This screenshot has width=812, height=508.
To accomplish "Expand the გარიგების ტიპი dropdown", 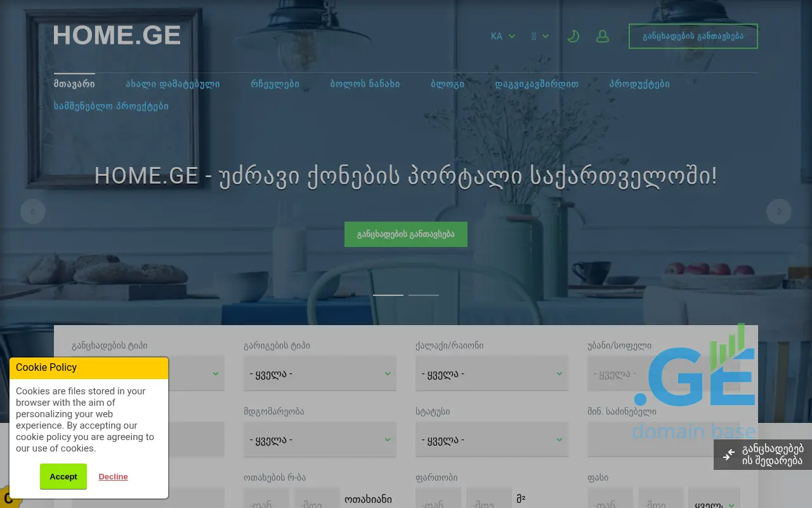I will pos(320,373).
